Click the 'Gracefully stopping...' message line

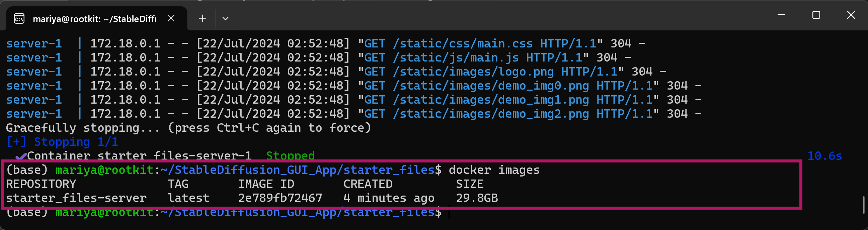[188, 128]
